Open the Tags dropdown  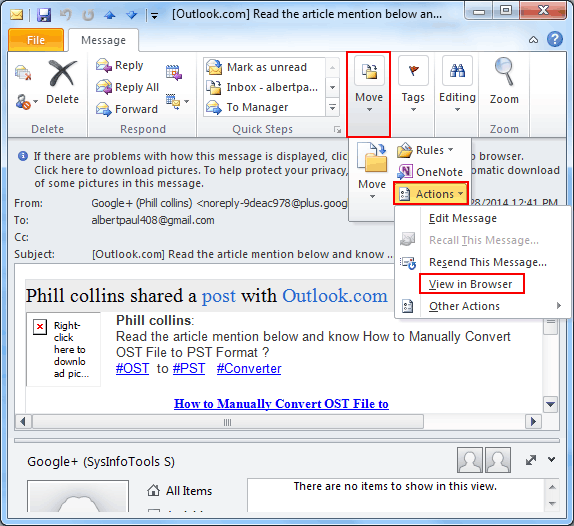point(413,84)
